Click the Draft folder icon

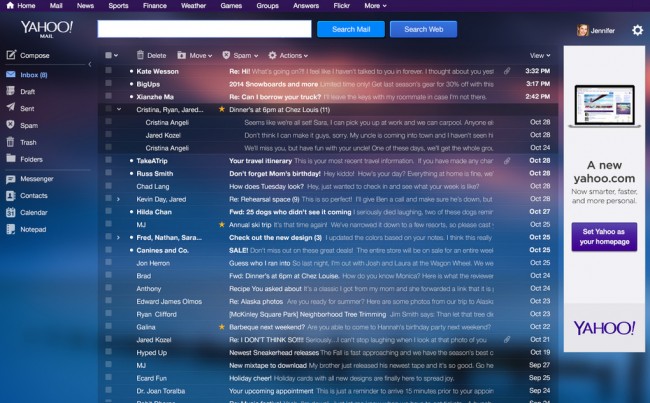(x=11, y=91)
